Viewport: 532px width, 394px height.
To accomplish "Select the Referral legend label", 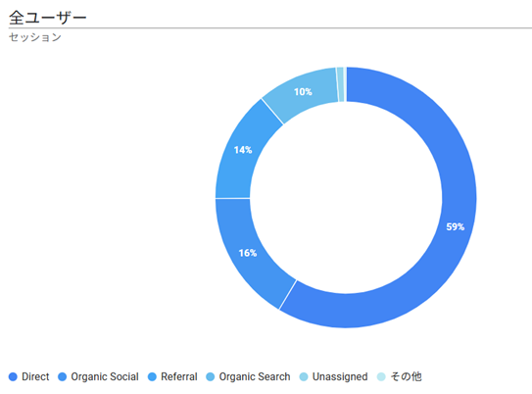I will [x=179, y=376].
